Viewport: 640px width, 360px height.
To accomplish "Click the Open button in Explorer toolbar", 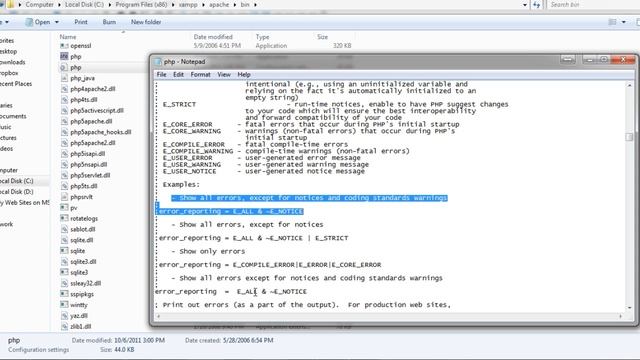I will pyautogui.click(x=38, y=22).
